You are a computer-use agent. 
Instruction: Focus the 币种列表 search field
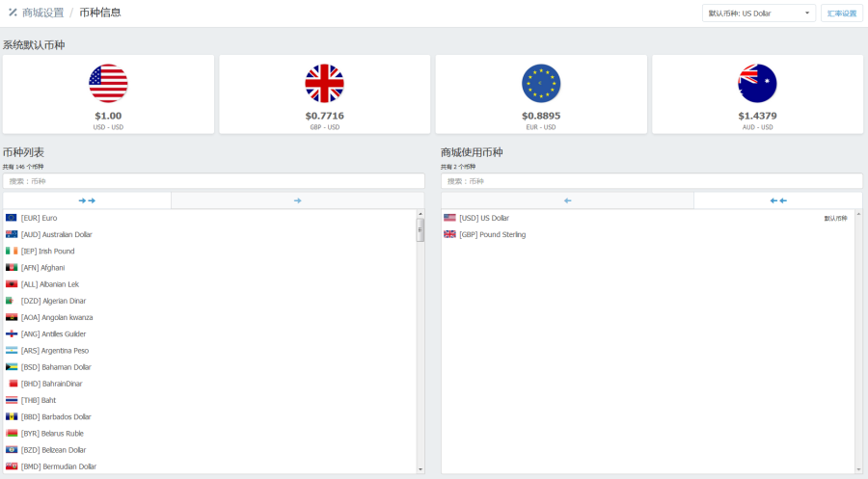213,181
